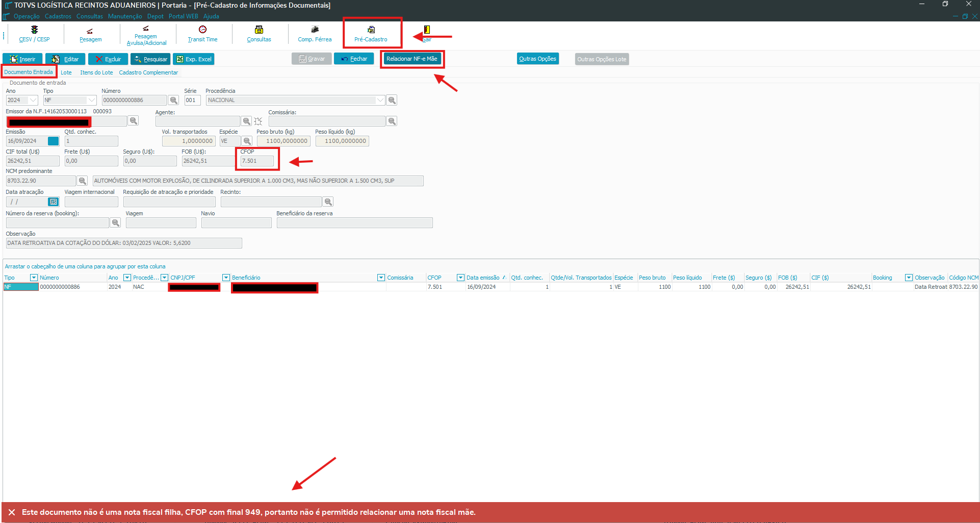980x523 pixels.
Task: Click the Procedência lookup magnifier icon
Action: (x=392, y=100)
